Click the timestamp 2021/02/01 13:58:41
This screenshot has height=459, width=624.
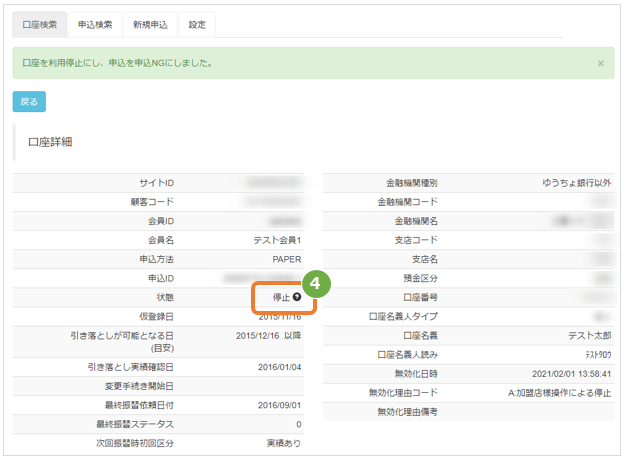[x=571, y=374]
